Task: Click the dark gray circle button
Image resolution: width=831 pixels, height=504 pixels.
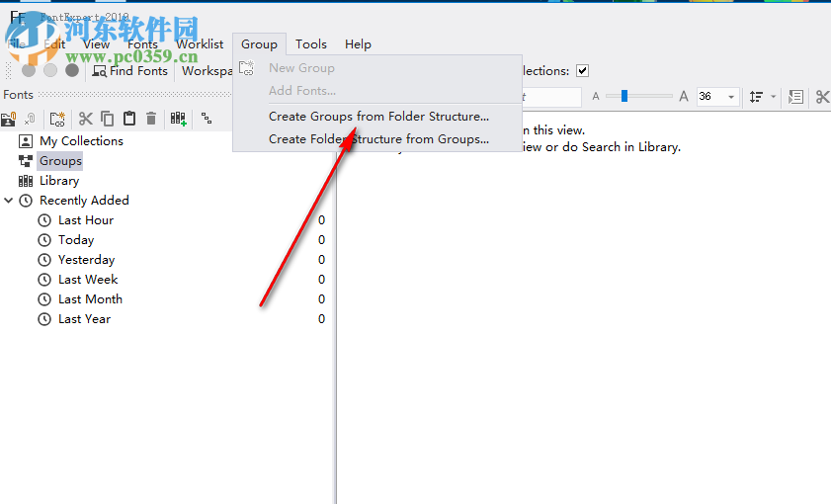Action: point(72,70)
